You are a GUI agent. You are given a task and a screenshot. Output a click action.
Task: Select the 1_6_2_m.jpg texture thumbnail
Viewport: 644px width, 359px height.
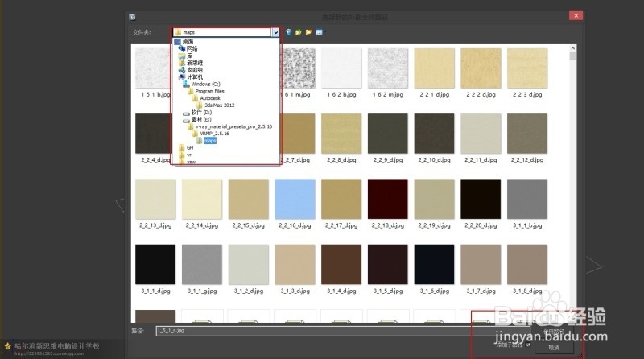[x=390, y=68]
